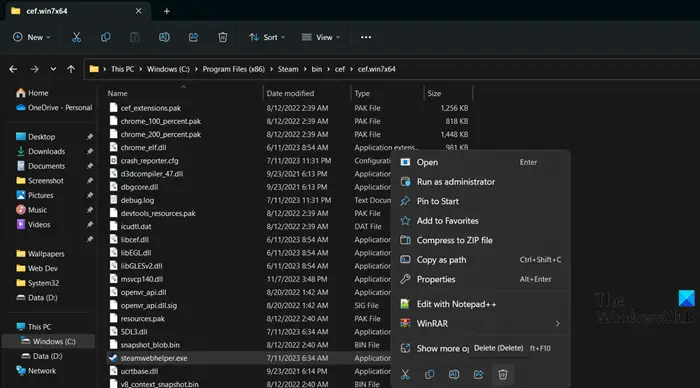Click the Paste icon in the top toolbar
This screenshot has height=388, width=700.
[x=135, y=38]
